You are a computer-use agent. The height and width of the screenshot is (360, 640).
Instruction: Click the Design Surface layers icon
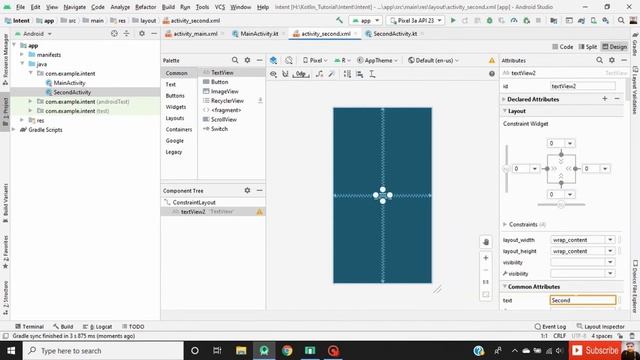coord(273,60)
